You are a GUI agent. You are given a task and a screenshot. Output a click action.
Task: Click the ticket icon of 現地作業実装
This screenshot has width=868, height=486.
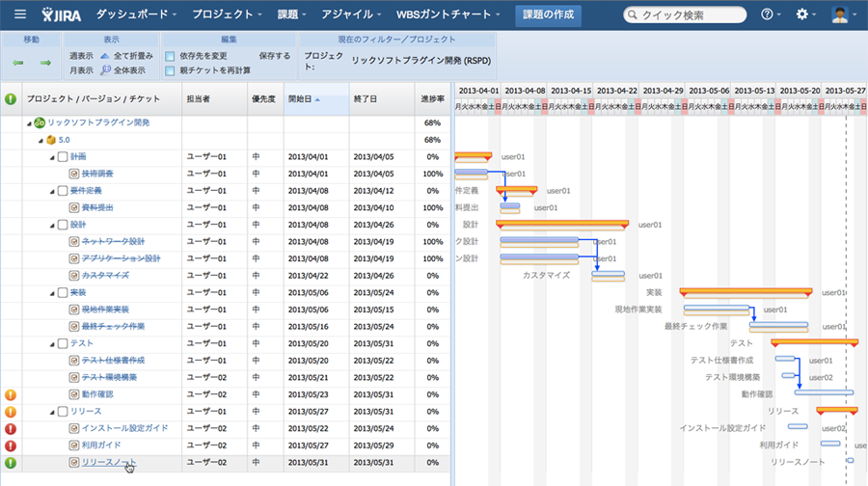point(74,310)
